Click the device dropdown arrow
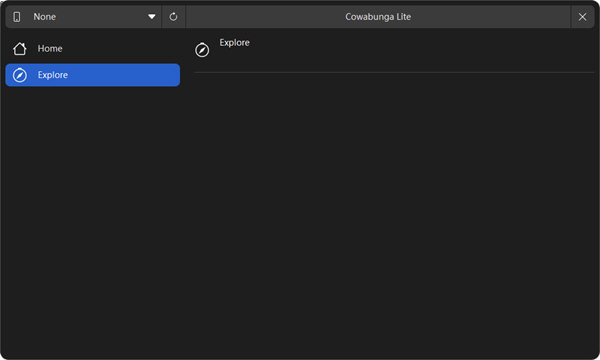Image resolution: width=600 pixels, height=360 pixels. pos(152,17)
